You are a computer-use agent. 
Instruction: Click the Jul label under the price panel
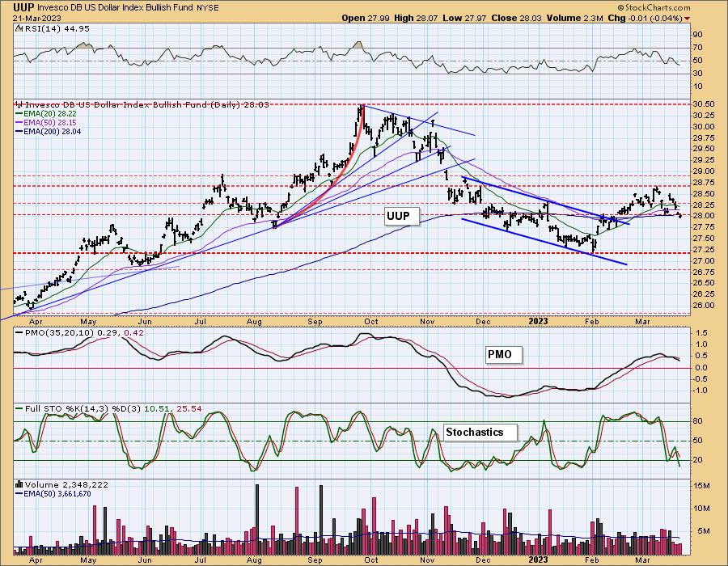200,322
